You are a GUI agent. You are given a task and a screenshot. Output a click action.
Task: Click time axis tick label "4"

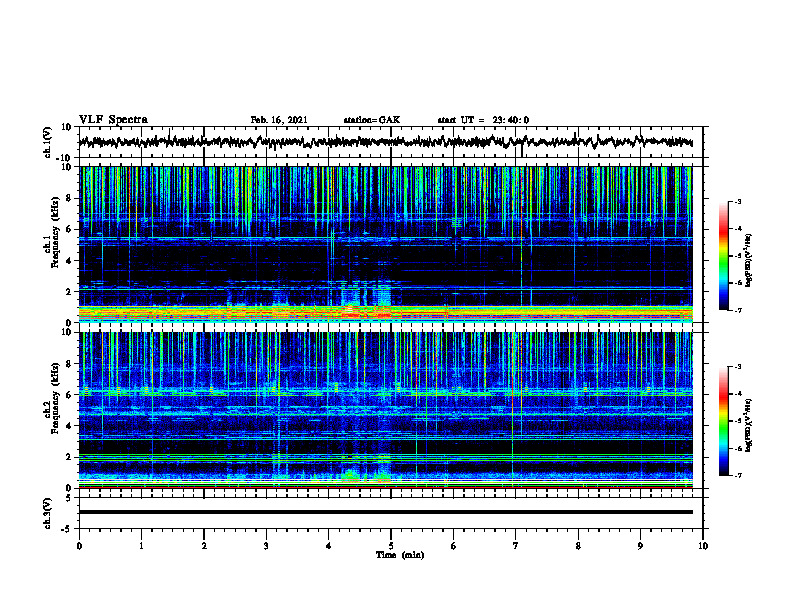tap(328, 546)
